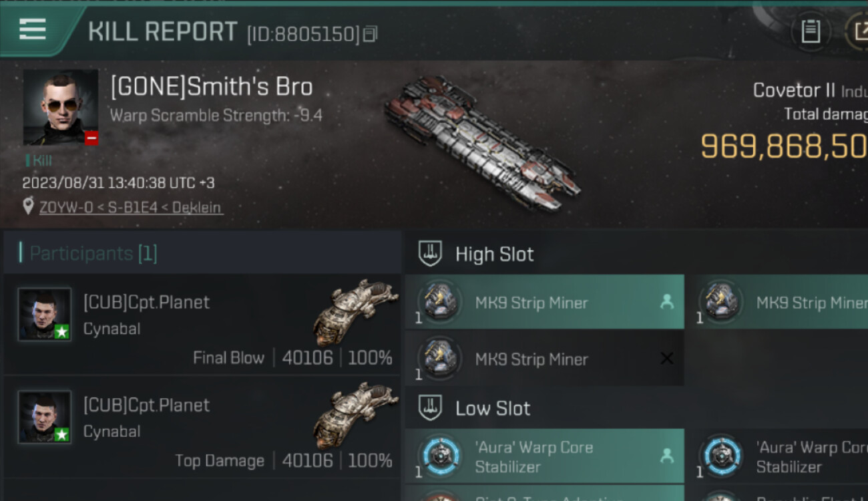
Task: Click the X on the third MK9 Strip Miner
Action: [666, 359]
